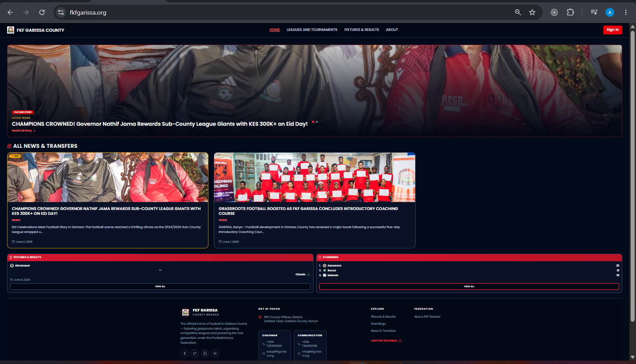This screenshot has height=364, width=636.
Task: Click the address bar URL fkfgarissa.org
Action: click(x=88, y=12)
